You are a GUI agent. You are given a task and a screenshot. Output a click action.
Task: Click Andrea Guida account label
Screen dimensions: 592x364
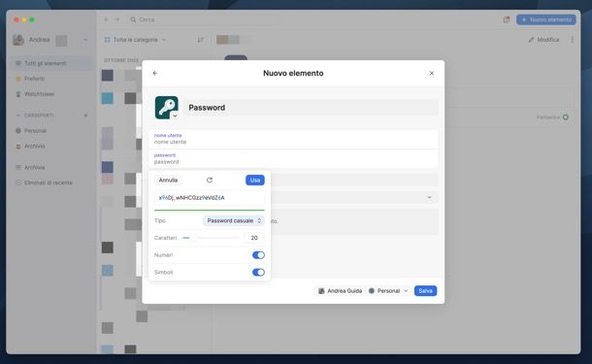[340, 291]
